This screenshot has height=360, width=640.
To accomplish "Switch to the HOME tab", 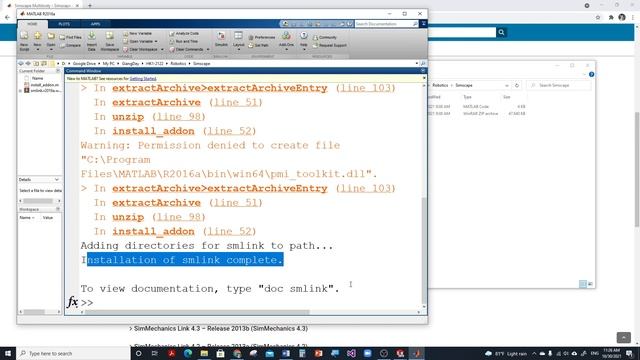I will 32,24.
